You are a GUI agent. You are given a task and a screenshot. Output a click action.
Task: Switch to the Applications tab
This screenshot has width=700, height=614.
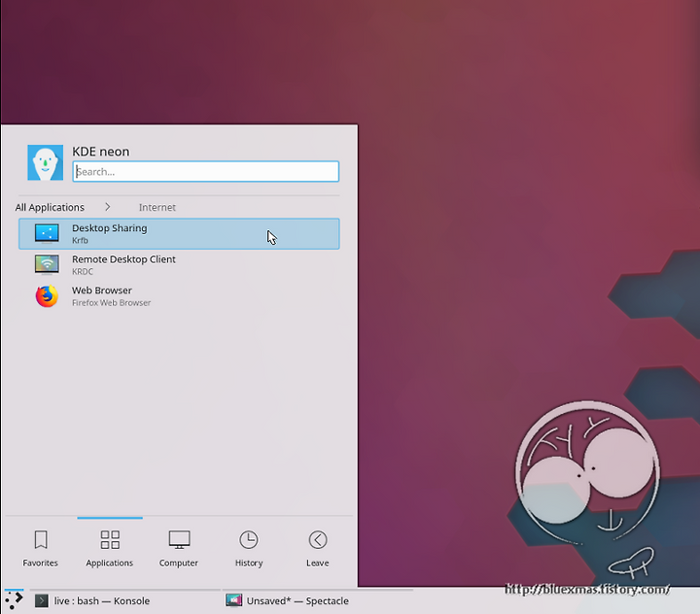(110, 548)
